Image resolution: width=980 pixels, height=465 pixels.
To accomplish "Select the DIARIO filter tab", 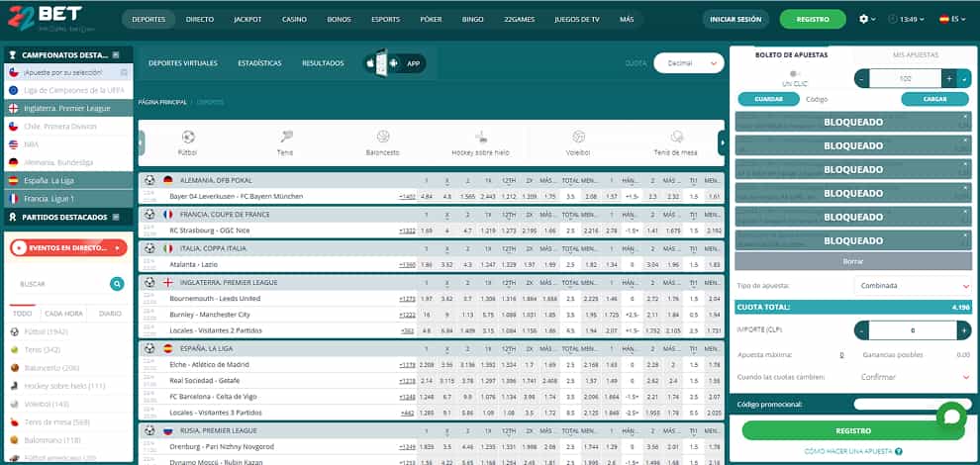I will tap(110, 314).
